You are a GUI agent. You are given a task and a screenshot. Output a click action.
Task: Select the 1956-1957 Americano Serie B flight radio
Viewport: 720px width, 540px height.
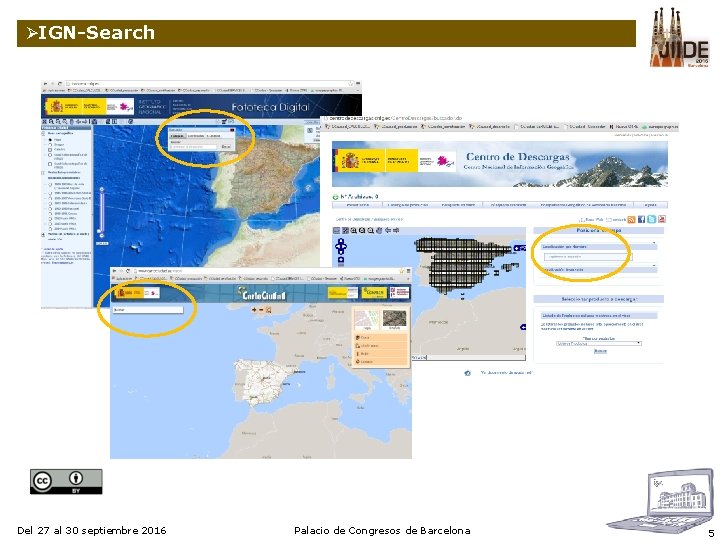pyautogui.click(x=51, y=198)
